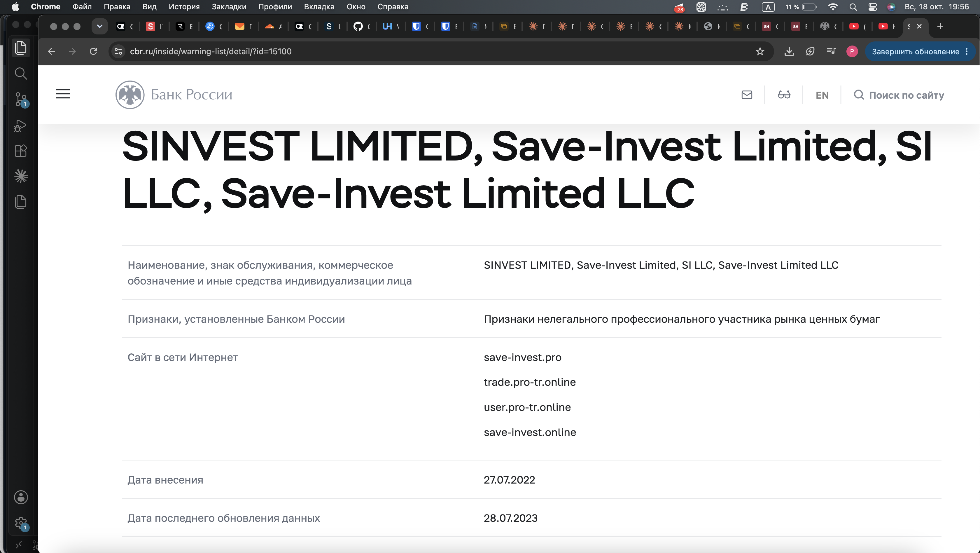Viewport: 980px width, 553px height.
Task: Open the envelope contact icon in site header
Action: 747,95
